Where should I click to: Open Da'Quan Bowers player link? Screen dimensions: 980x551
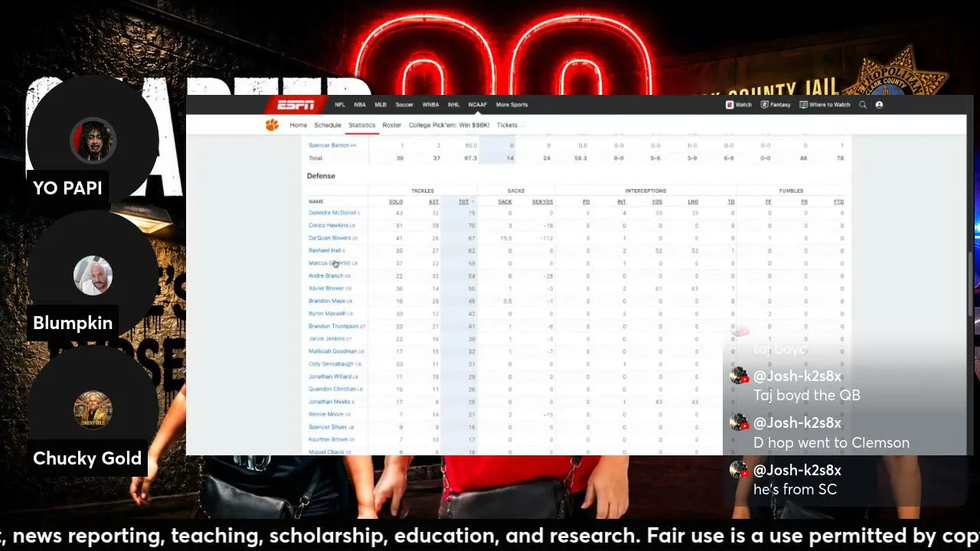coord(329,238)
